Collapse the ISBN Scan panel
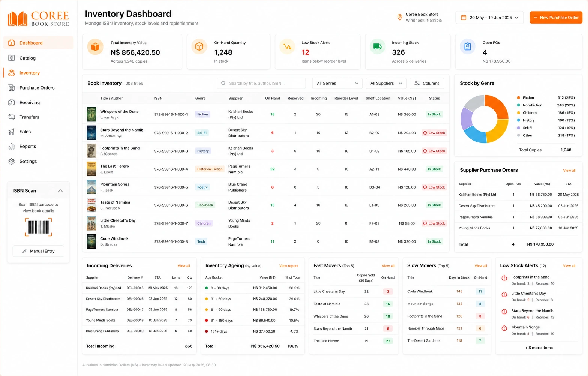 click(60, 190)
